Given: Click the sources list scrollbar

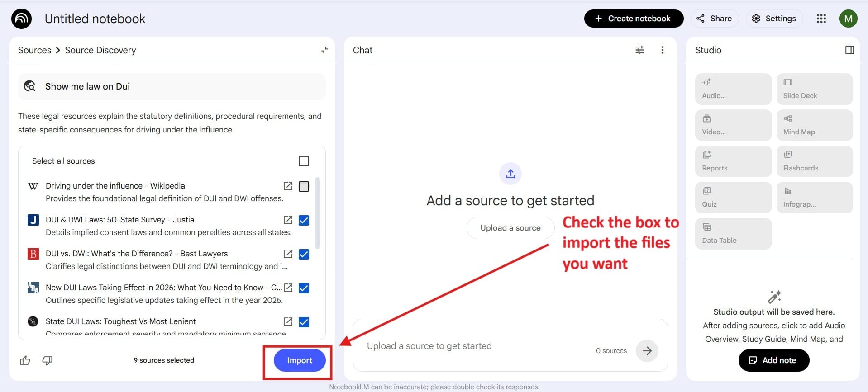Looking at the screenshot, I should [x=317, y=213].
